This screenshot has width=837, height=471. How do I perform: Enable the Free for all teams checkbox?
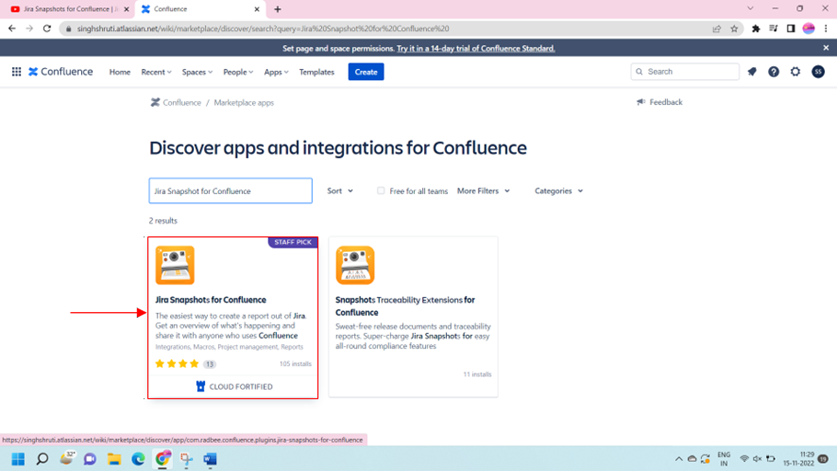(x=381, y=191)
